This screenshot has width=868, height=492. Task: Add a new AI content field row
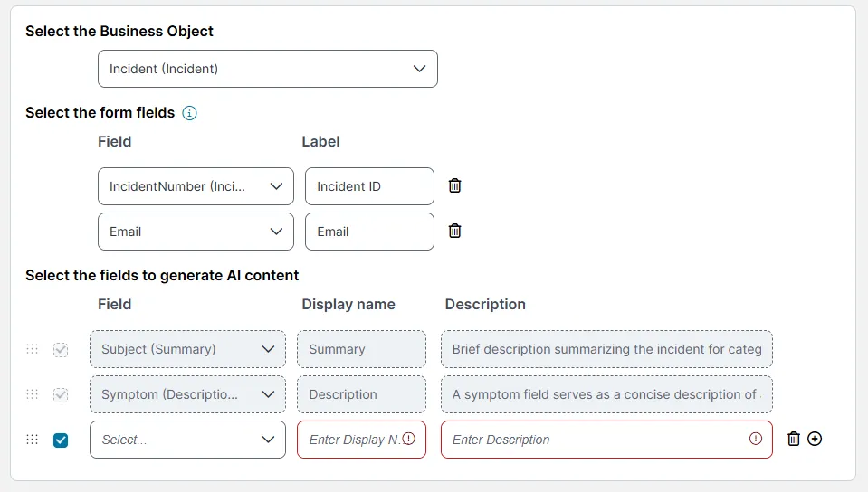coord(815,439)
